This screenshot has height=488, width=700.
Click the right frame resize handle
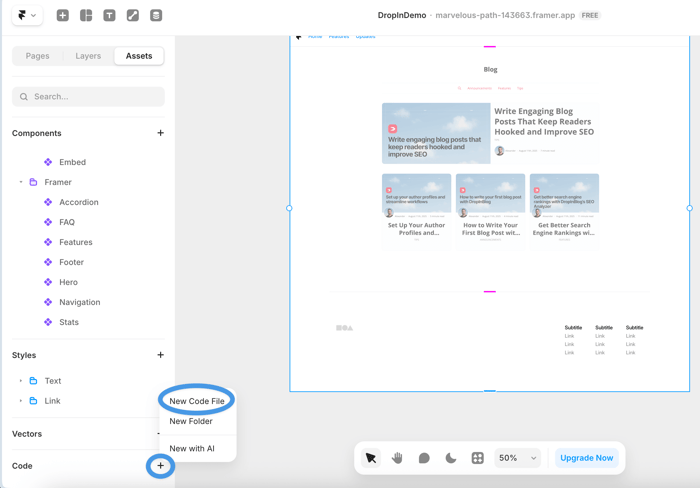click(690, 208)
